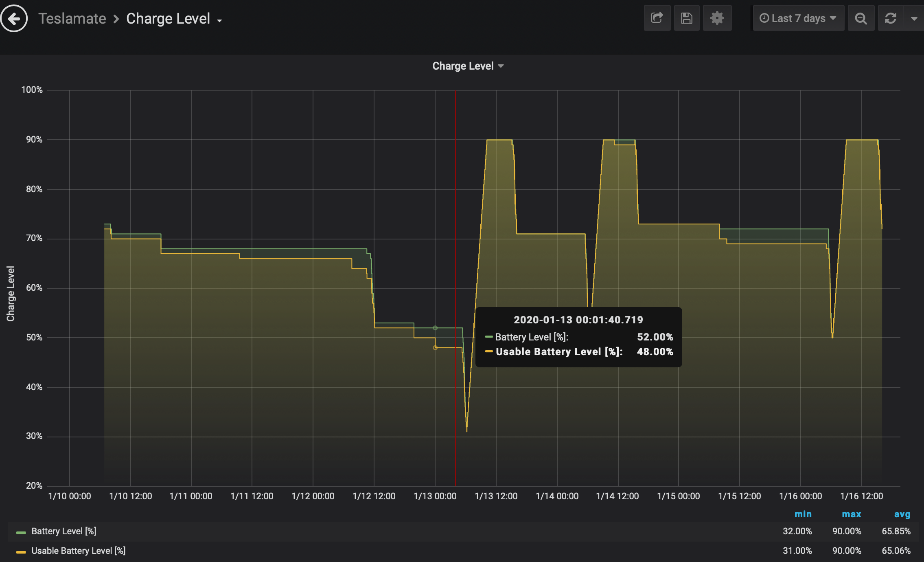Refresh the dashboard with the refresh icon
The height and width of the screenshot is (562, 924).
891,18
